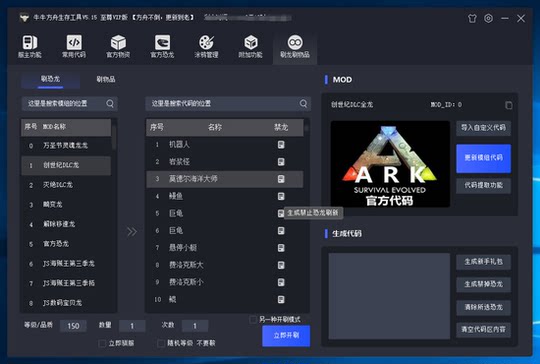Select mod row 1 创世纪DLC龙
This screenshot has width=540, height=364.
[66, 165]
